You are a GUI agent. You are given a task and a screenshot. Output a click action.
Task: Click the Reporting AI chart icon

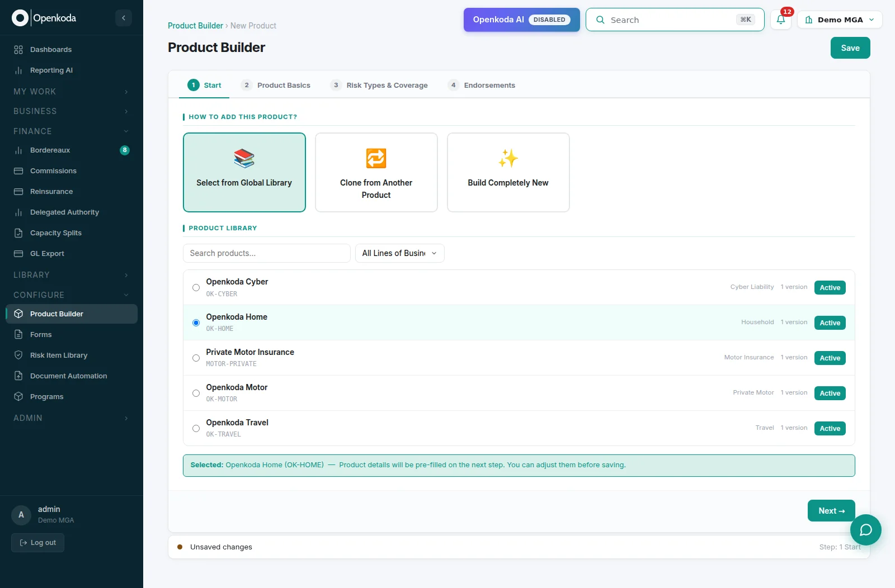tap(18, 70)
